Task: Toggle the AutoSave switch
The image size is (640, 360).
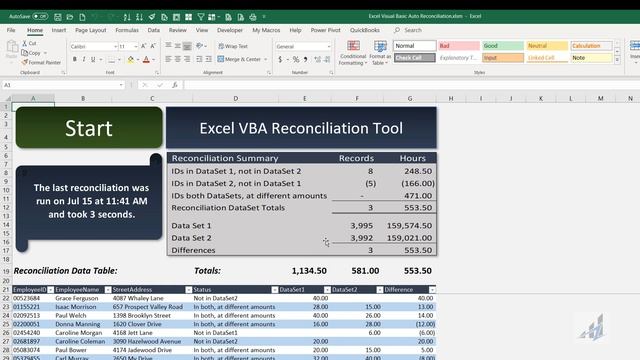Action: 40,16
